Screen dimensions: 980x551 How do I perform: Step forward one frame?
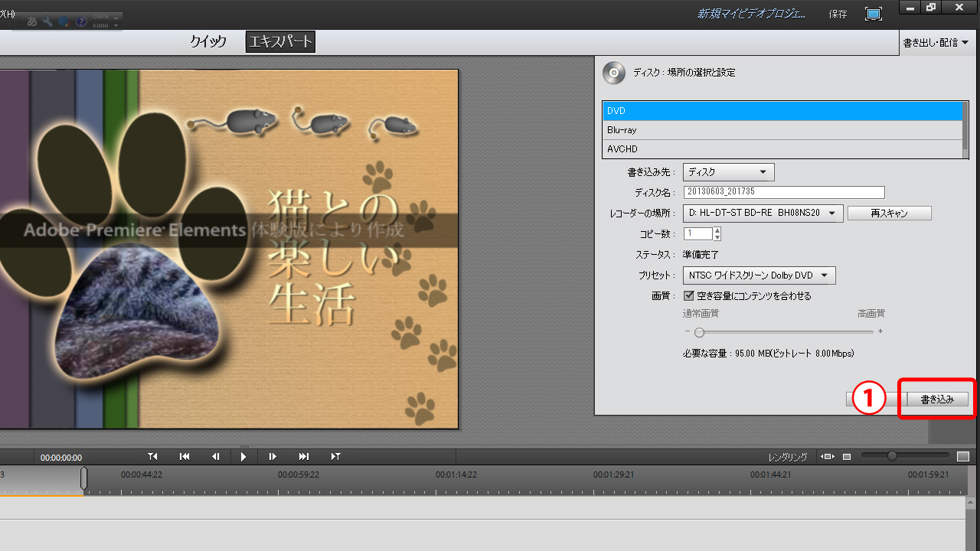click(273, 457)
